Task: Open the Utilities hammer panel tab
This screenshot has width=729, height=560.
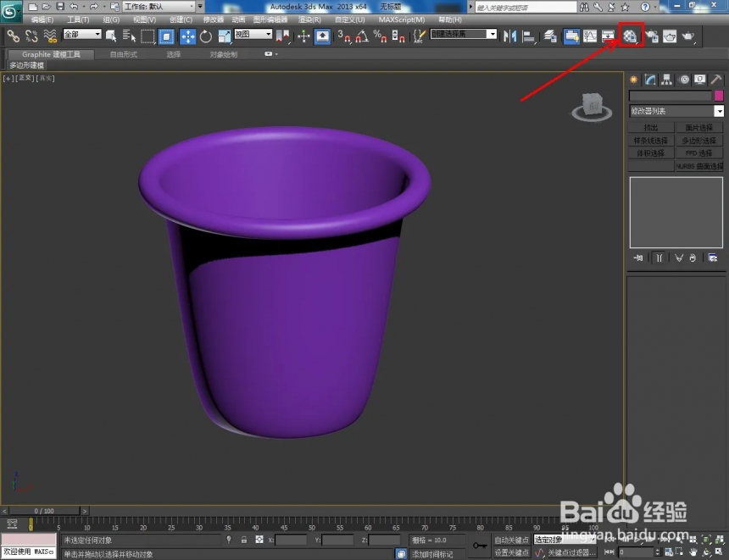Action: pyautogui.click(x=716, y=80)
